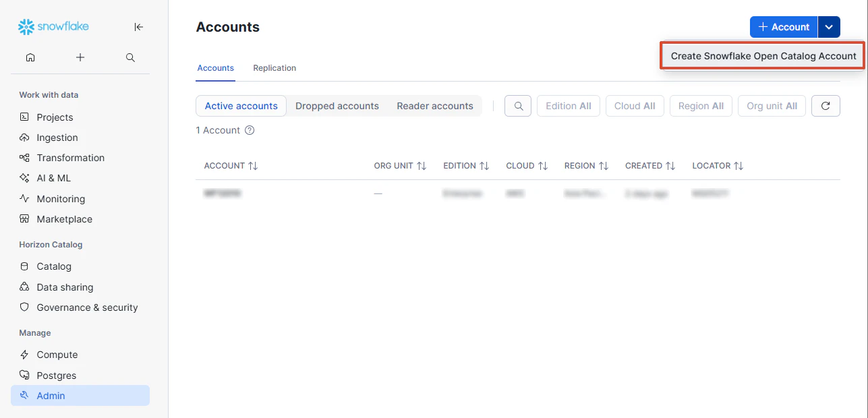The image size is (868, 418).
Task: Click the AI & ML sparkle icon
Action: click(24, 178)
